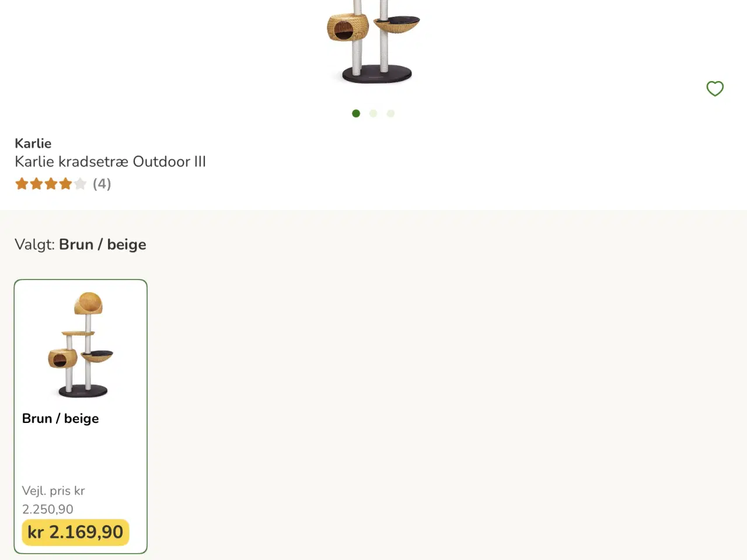Click the third orange rating star
The width and height of the screenshot is (747, 560).
51,184
